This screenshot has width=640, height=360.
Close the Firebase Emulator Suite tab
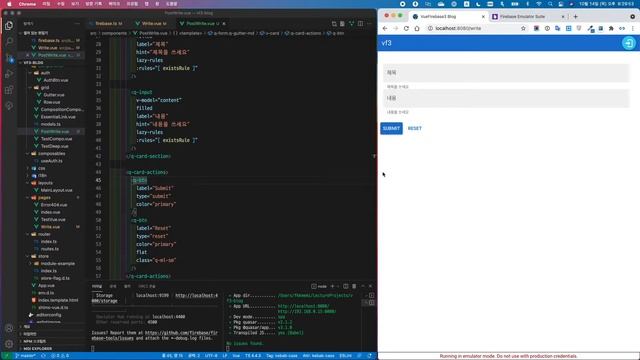[x=563, y=16]
